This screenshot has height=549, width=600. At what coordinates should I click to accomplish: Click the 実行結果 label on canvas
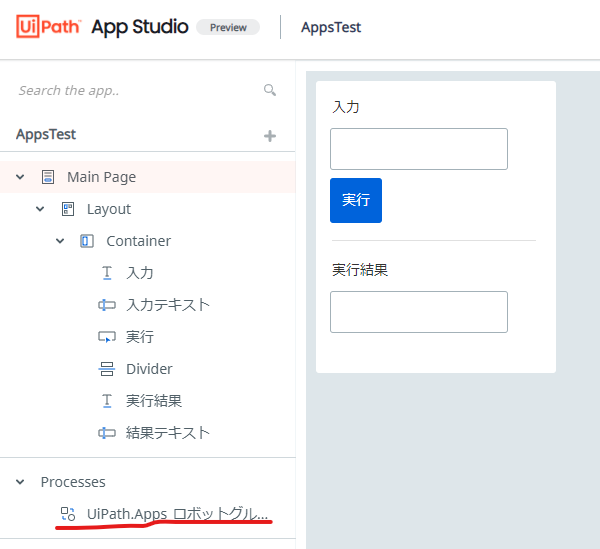pyautogui.click(x=360, y=270)
